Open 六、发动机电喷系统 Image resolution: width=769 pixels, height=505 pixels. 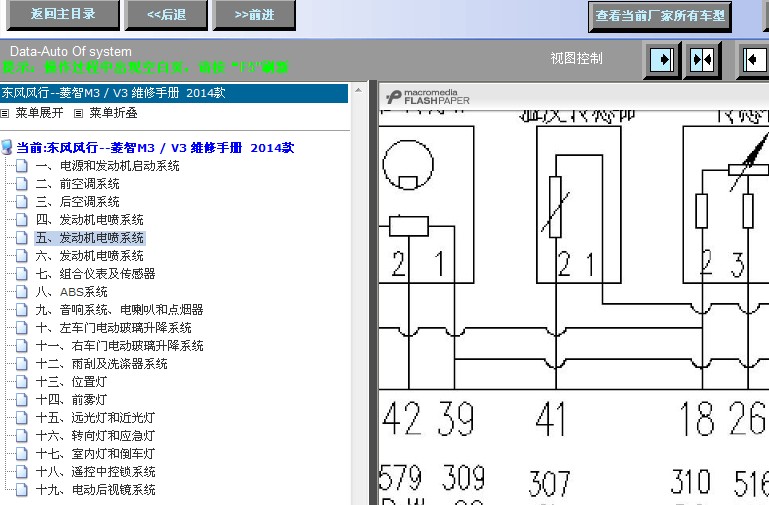(90, 255)
